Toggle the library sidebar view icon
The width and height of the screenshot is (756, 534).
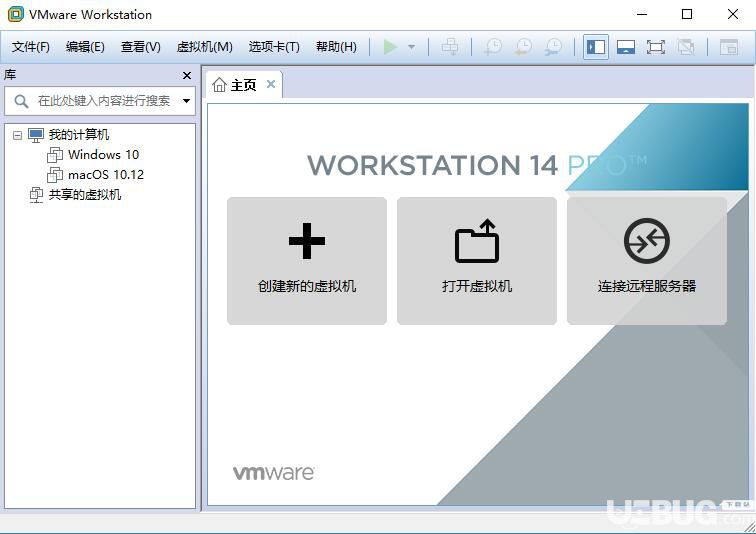click(x=596, y=47)
